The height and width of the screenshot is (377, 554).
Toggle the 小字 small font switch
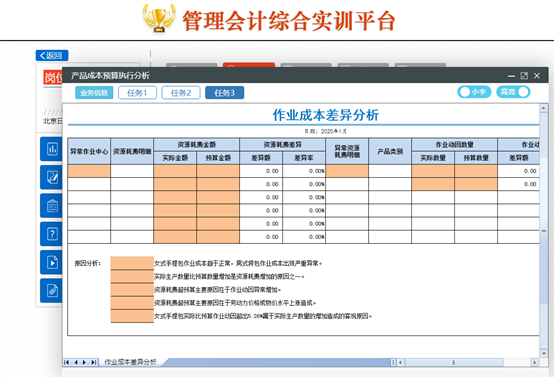pos(474,92)
